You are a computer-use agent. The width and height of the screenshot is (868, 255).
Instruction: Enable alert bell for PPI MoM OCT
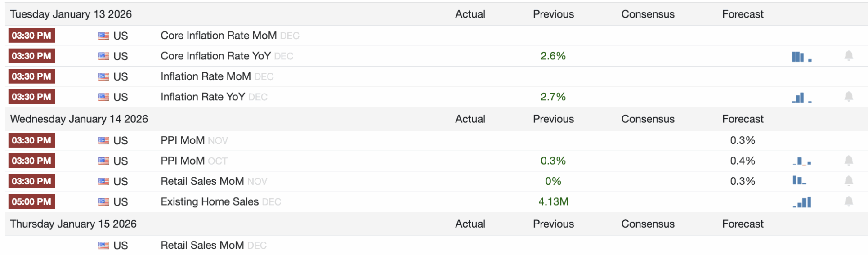pyautogui.click(x=848, y=161)
